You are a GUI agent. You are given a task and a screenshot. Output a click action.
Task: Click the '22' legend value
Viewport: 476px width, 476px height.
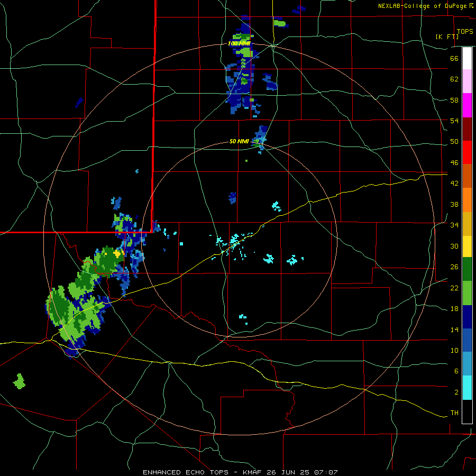pos(454,288)
